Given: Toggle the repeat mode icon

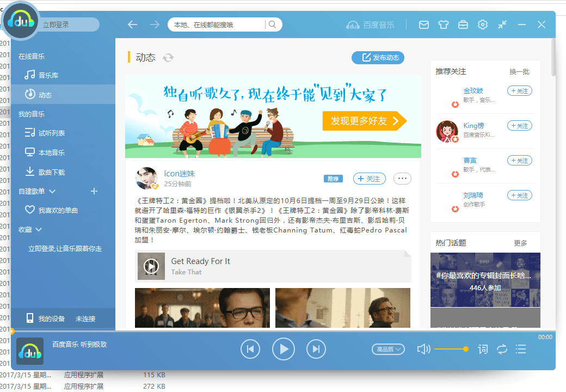Looking at the screenshot, I should 502,349.
